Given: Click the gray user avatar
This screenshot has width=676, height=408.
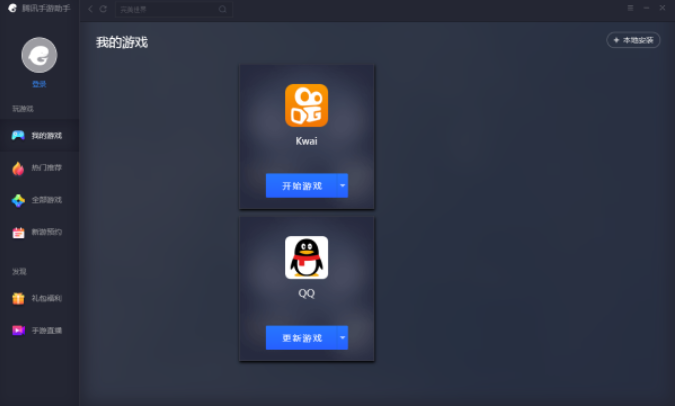Looking at the screenshot, I should pyautogui.click(x=39, y=55).
